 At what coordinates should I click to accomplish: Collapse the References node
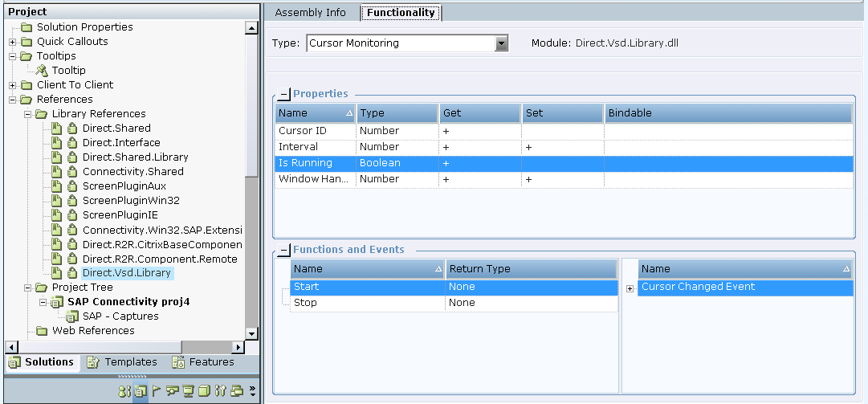click(12, 100)
